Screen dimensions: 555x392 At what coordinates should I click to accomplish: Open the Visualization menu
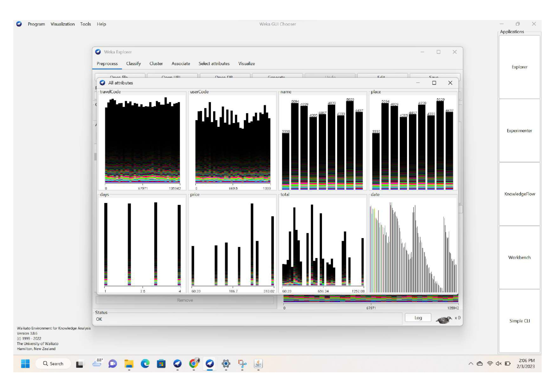(x=62, y=24)
